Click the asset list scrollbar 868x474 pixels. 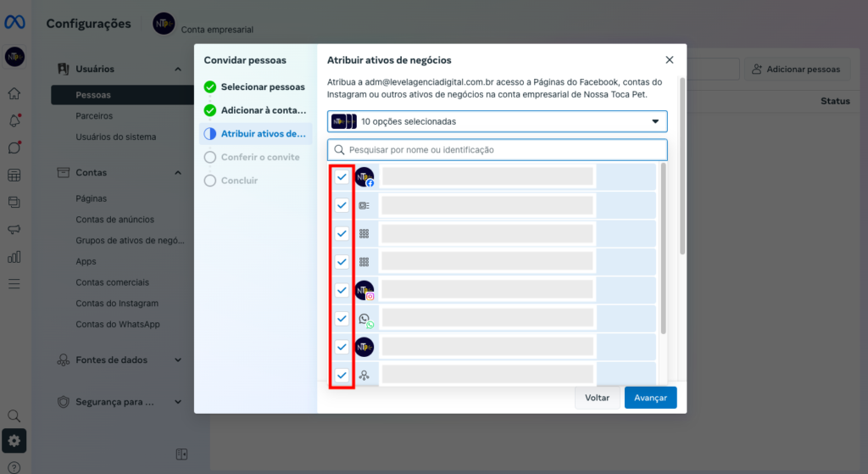tap(663, 248)
